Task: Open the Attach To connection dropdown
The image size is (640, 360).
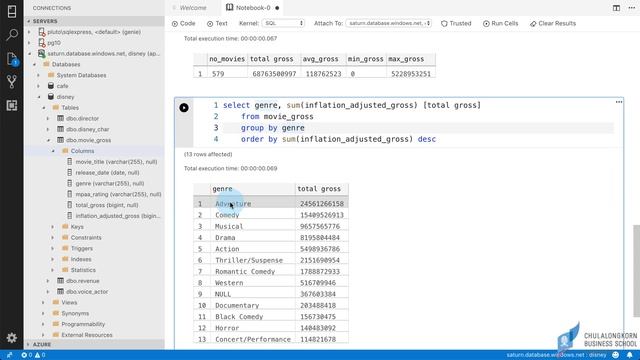Action: [388, 24]
